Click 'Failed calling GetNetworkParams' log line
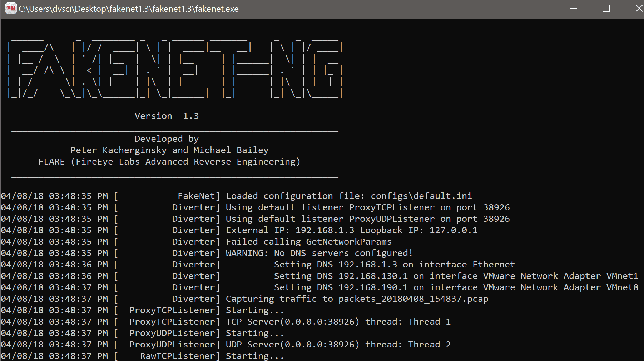 coord(196,242)
